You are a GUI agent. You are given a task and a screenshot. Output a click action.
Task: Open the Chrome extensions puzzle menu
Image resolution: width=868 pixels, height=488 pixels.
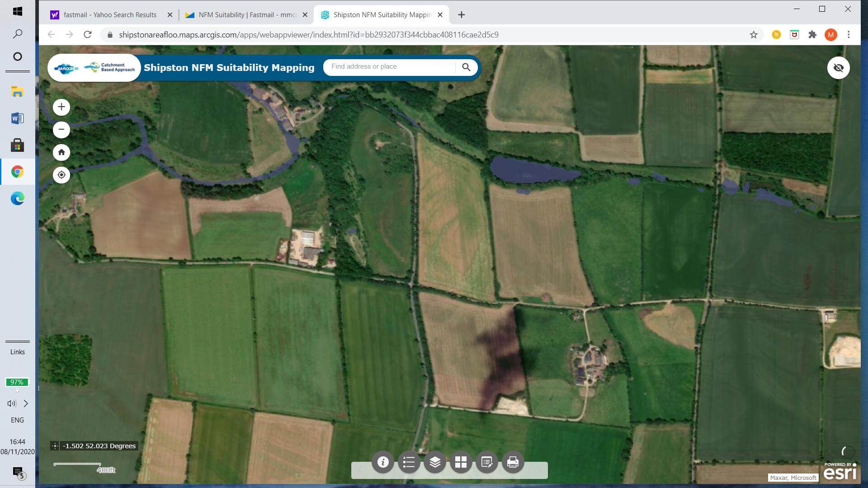pyautogui.click(x=812, y=35)
